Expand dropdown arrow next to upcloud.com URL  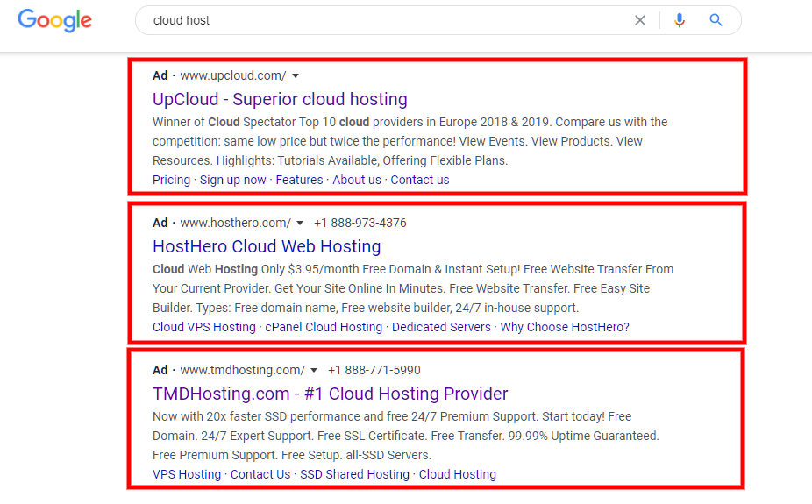(296, 76)
